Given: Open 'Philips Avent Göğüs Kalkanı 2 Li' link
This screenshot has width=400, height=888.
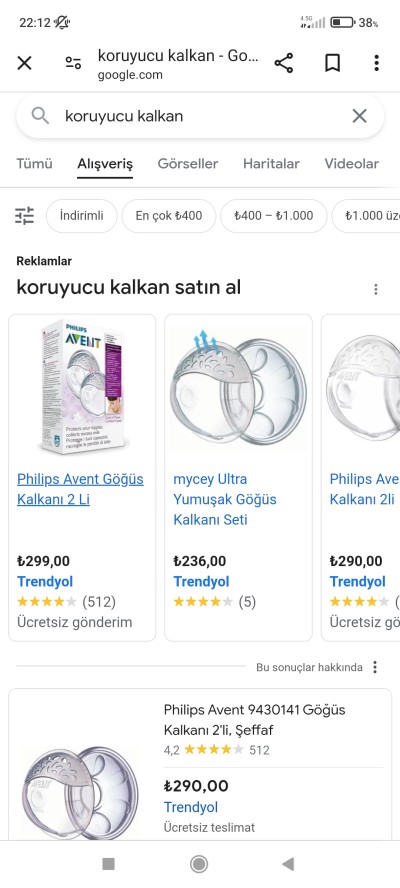Looking at the screenshot, I should [x=80, y=489].
